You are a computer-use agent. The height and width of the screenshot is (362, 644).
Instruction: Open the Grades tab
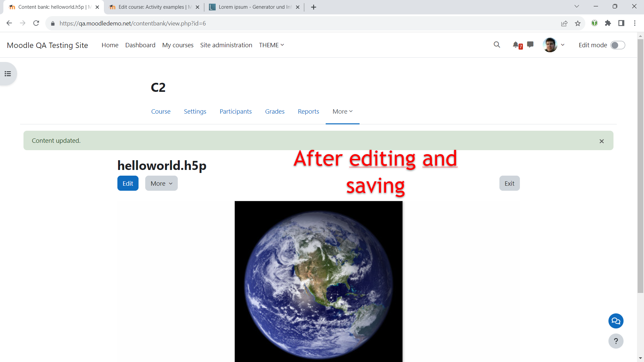click(x=275, y=112)
